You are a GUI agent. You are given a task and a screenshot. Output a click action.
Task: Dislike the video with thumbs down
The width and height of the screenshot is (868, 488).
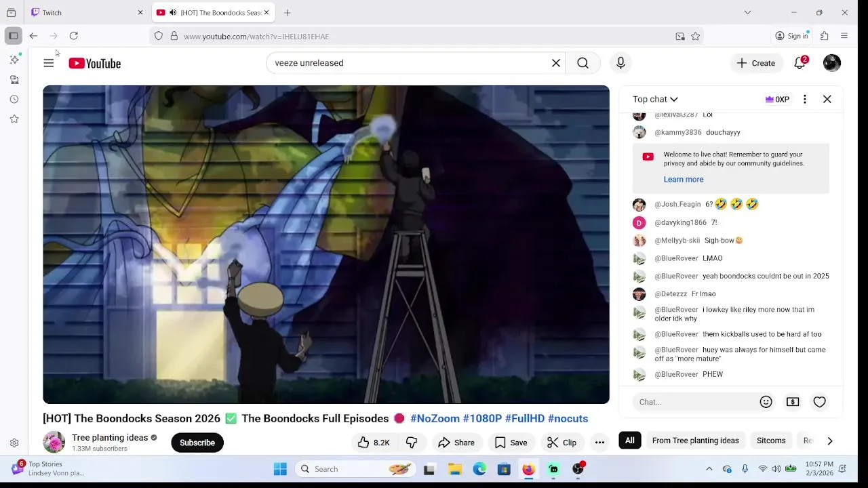pyautogui.click(x=412, y=443)
